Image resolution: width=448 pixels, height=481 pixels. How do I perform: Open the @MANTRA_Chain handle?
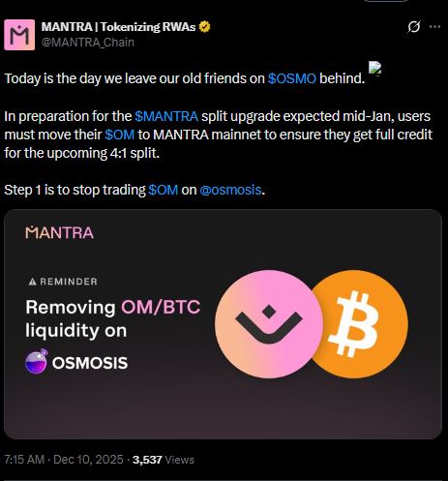(88, 43)
